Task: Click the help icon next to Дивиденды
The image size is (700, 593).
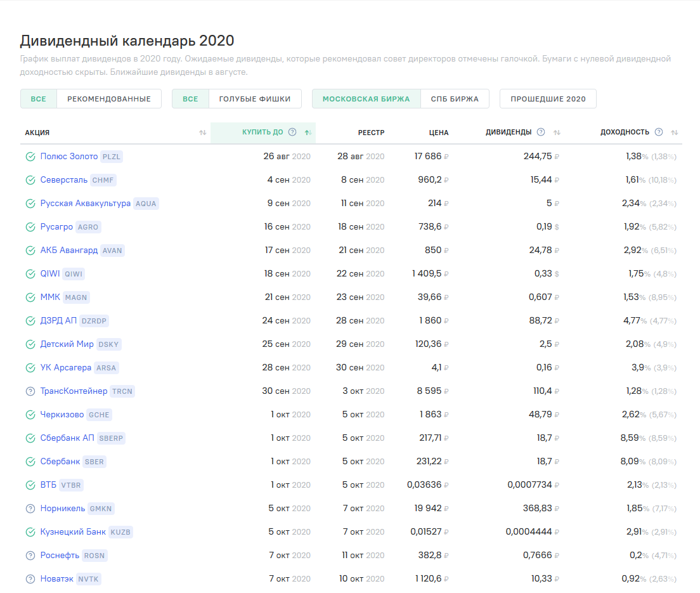Action: point(541,132)
